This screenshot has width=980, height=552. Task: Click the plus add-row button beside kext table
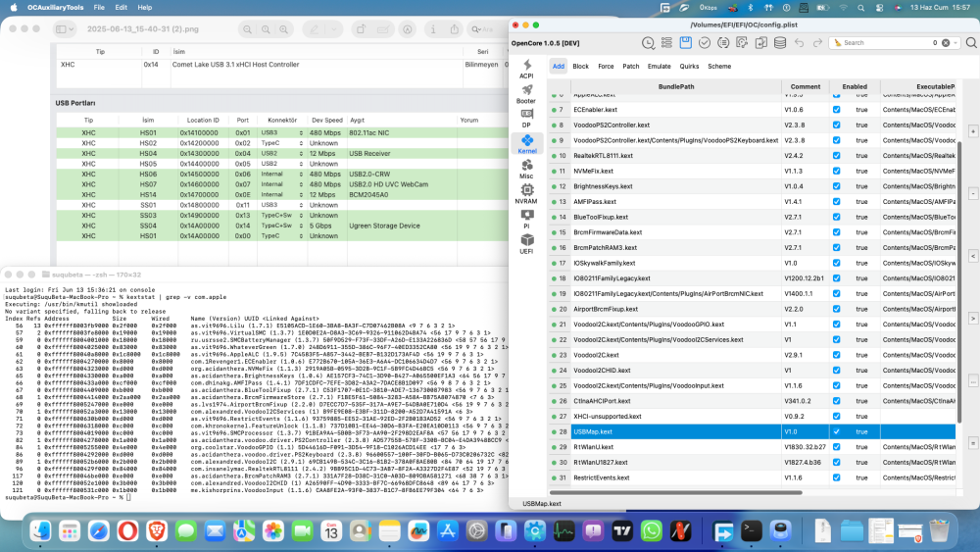click(x=973, y=131)
